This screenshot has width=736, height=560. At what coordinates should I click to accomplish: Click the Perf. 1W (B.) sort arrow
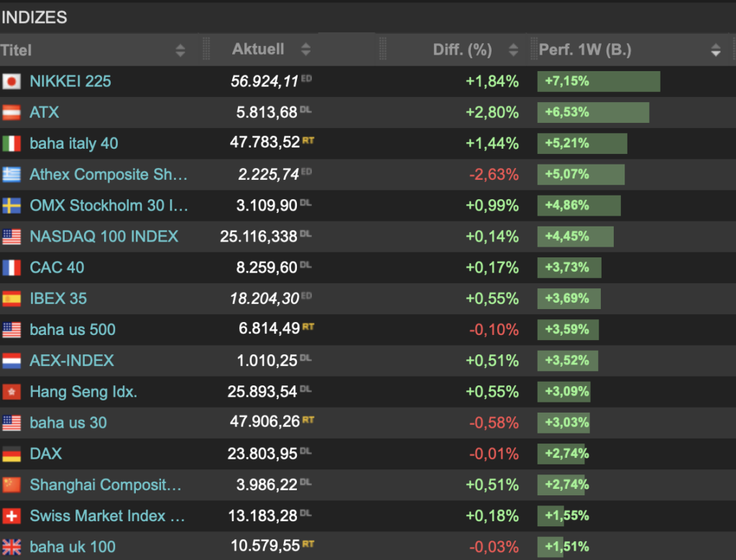[x=715, y=50]
